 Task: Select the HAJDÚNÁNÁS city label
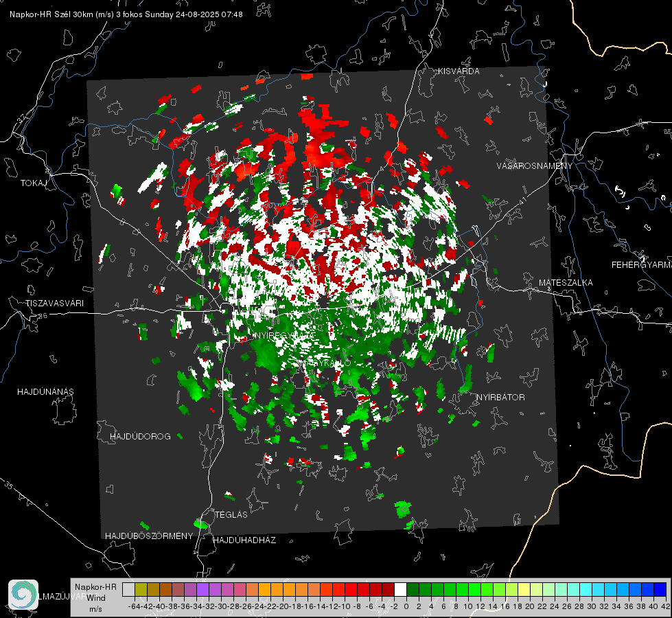pos(45,392)
